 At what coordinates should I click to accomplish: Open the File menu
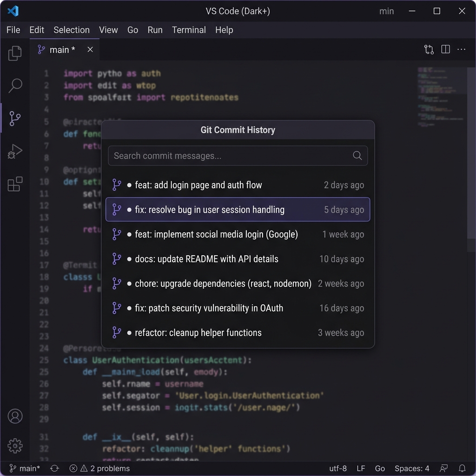click(13, 30)
